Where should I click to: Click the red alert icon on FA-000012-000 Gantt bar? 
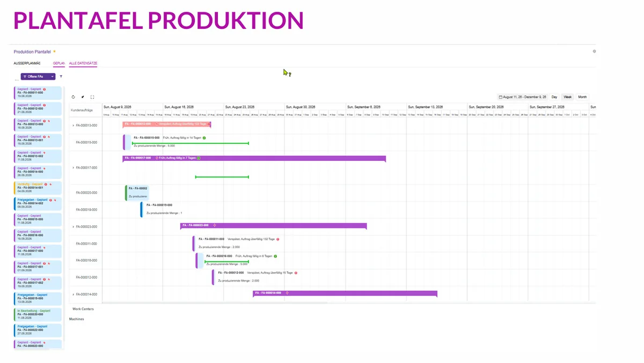[x=295, y=273]
